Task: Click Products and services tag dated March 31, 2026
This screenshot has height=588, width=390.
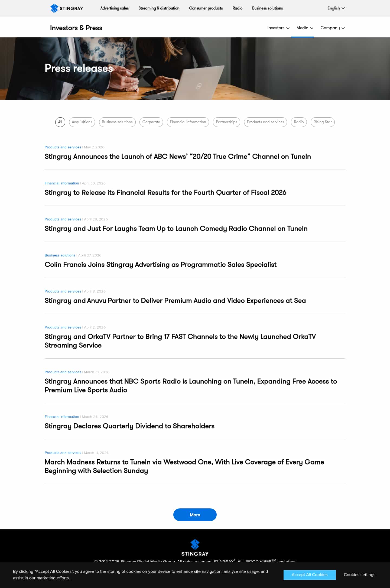Action: (x=63, y=372)
